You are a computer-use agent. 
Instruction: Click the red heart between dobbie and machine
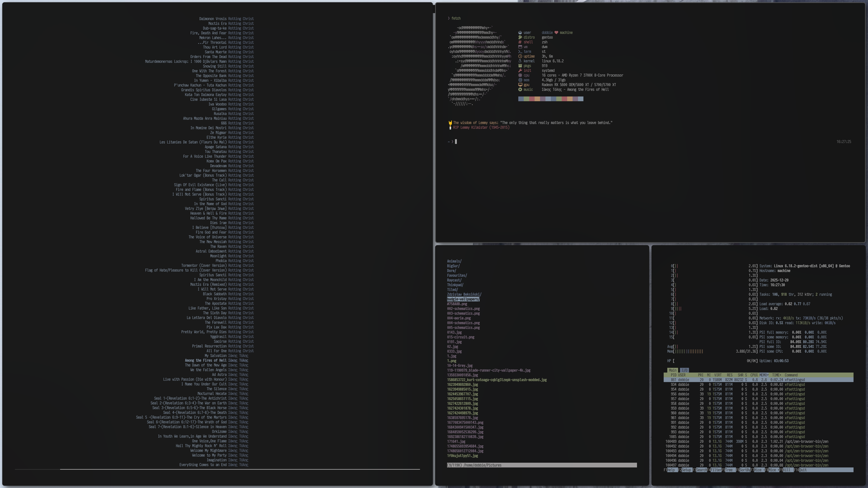coord(556,33)
